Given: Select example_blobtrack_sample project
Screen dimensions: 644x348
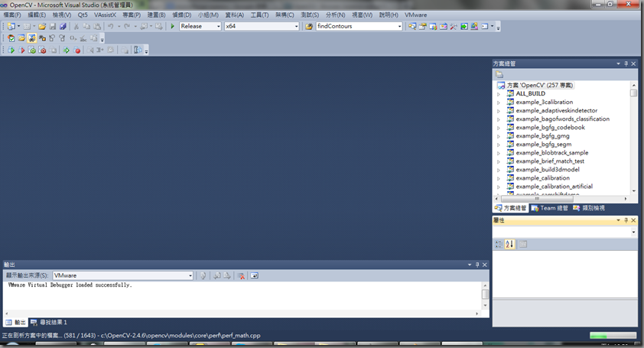Looking at the screenshot, I should [x=552, y=152].
